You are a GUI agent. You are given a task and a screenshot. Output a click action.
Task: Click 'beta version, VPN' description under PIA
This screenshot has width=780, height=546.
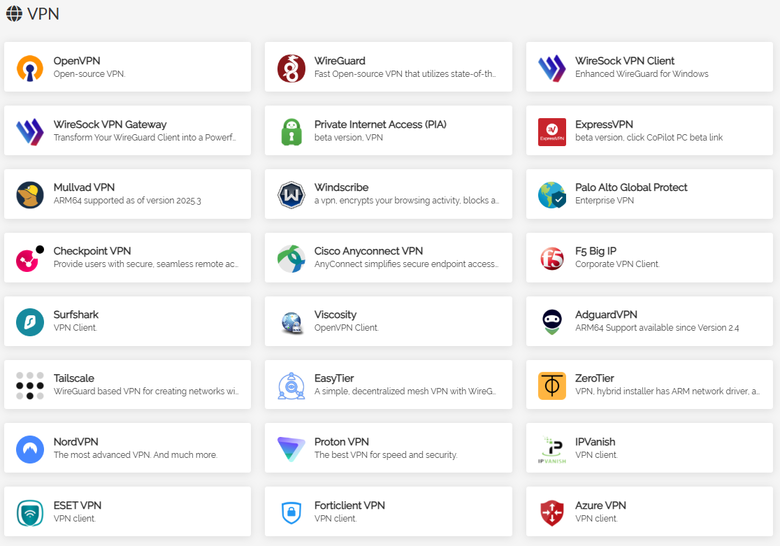(x=348, y=137)
